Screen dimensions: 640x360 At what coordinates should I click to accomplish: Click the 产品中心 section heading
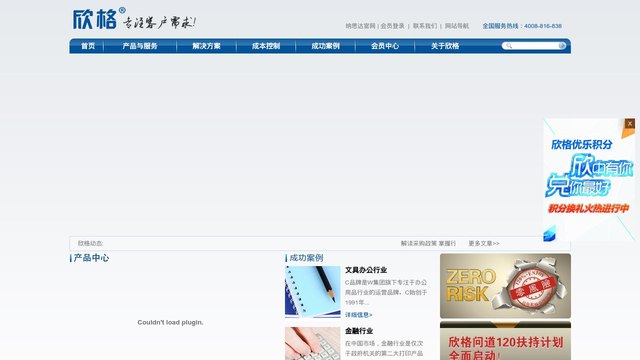[x=91, y=258]
